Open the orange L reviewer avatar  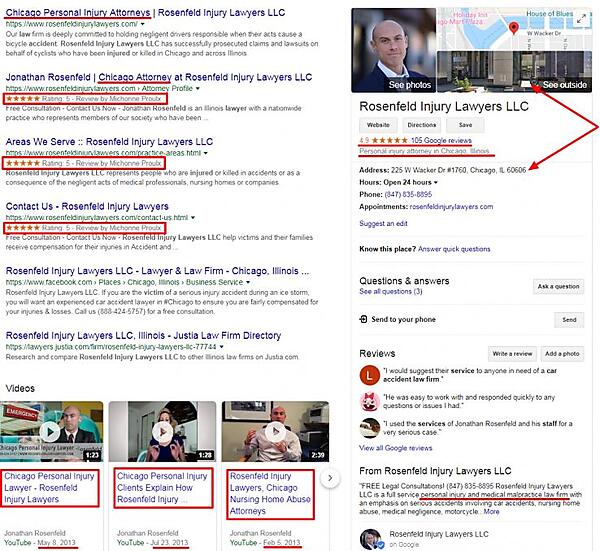[x=369, y=375]
